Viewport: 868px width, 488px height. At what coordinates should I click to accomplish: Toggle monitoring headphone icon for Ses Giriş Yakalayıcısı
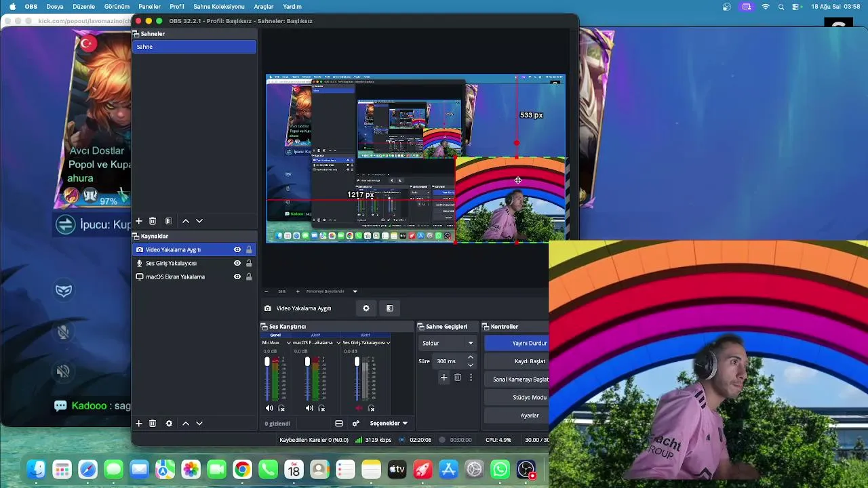tap(372, 408)
